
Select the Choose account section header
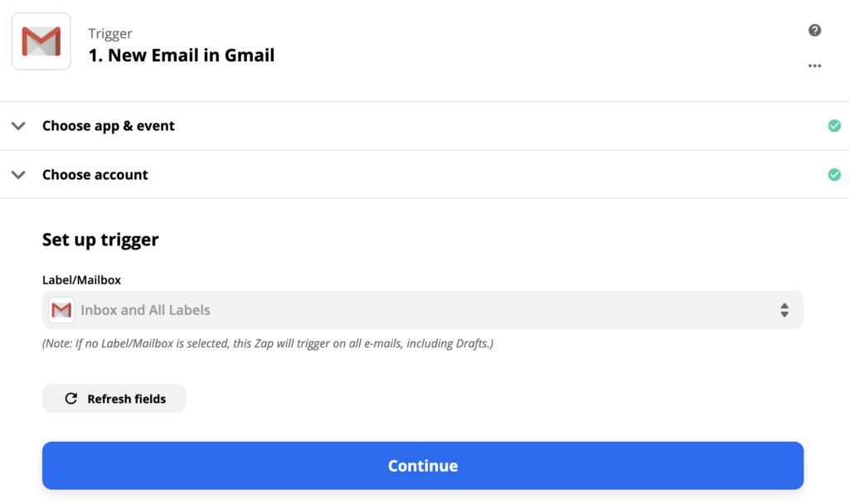[x=95, y=174]
